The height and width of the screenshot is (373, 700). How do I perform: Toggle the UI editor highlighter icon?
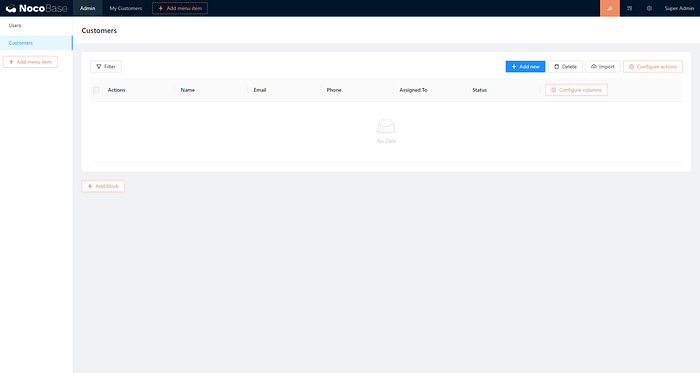point(609,8)
